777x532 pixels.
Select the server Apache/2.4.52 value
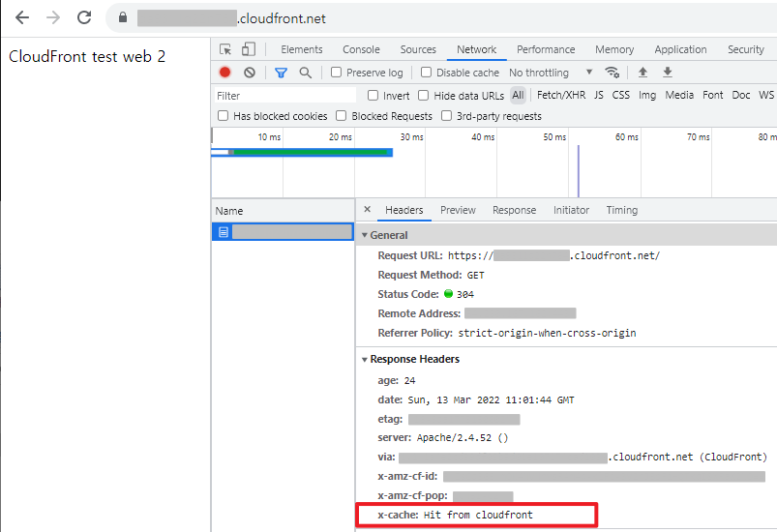pyautogui.click(x=463, y=438)
